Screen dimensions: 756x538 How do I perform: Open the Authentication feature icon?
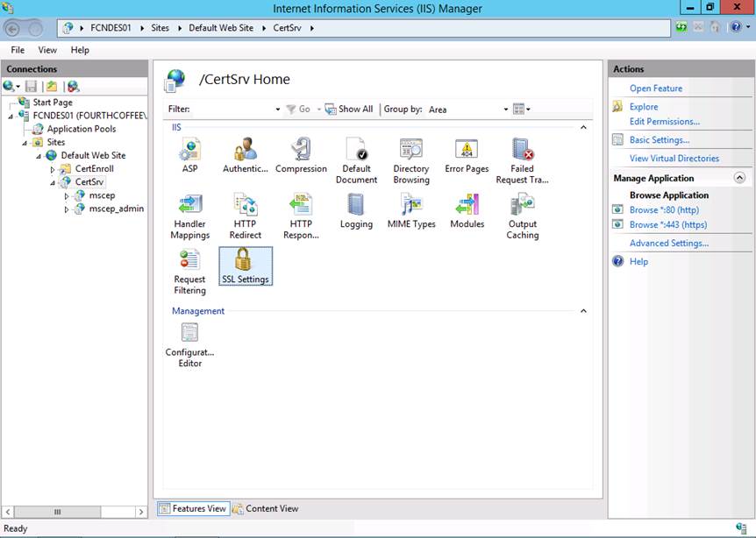click(246, 155)
